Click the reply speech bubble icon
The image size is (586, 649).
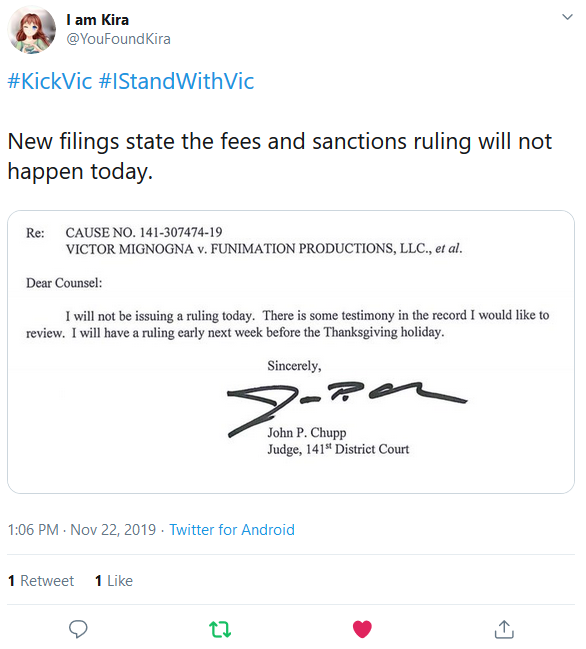[78, 629]
